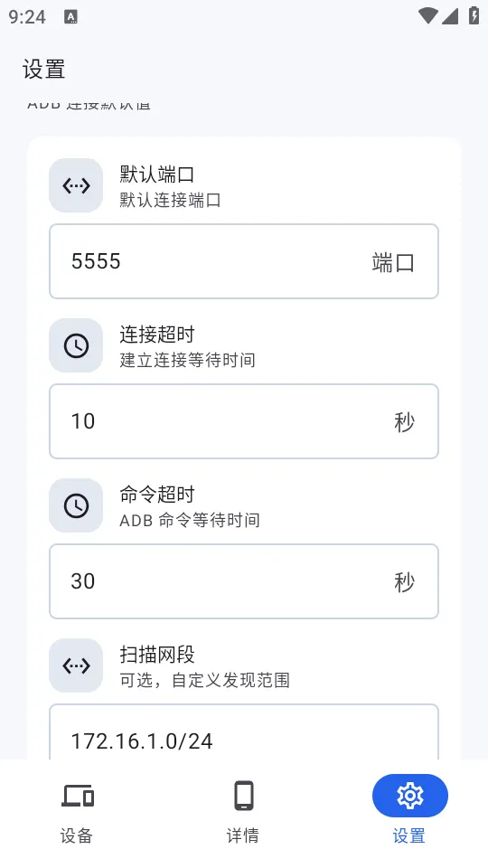The height and width of the screenshot is (868, 488).
Task: Tap the Wi-Fi status icon
Action: tap(427, 15)
